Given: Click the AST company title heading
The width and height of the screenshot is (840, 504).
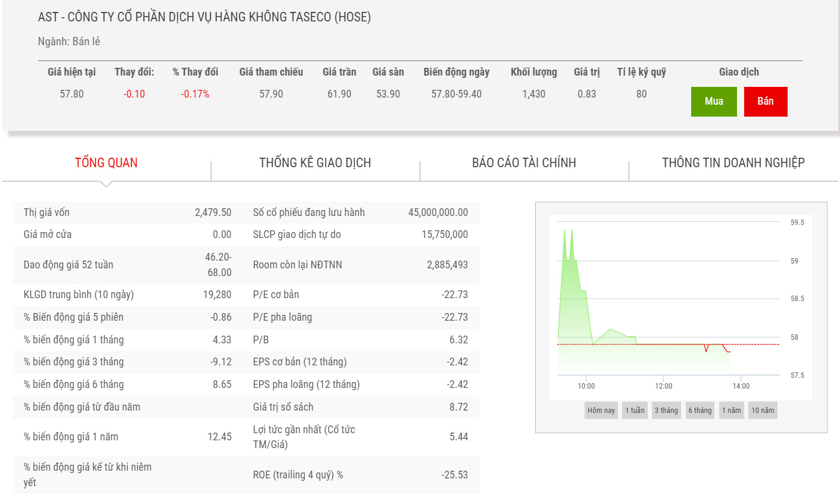Looking at the screenshot, I should click(x=204, y=17).
